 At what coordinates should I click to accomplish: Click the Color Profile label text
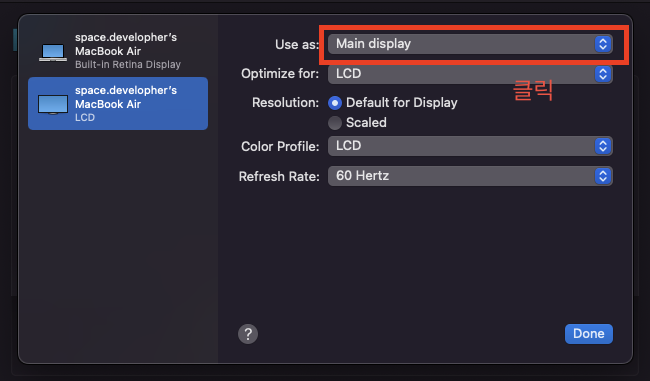(280, 146)
